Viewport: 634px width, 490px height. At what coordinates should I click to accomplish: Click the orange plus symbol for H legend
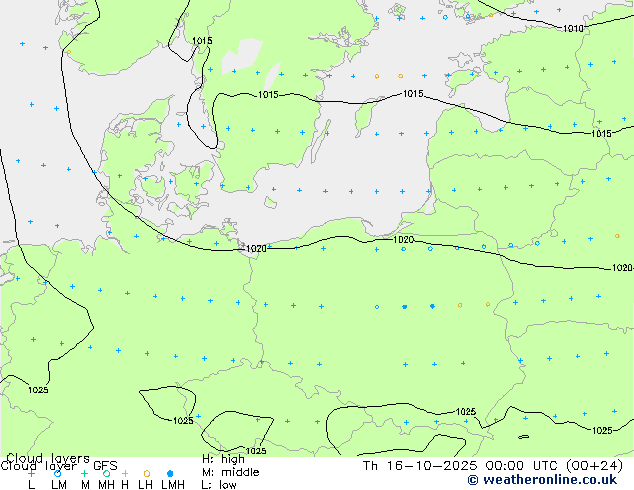[x=125, y=473]
